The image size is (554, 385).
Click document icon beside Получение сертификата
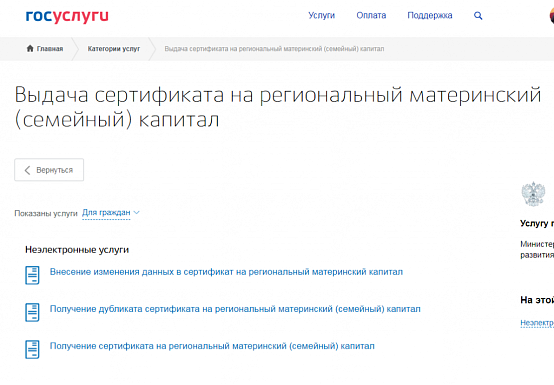(32, 349)
